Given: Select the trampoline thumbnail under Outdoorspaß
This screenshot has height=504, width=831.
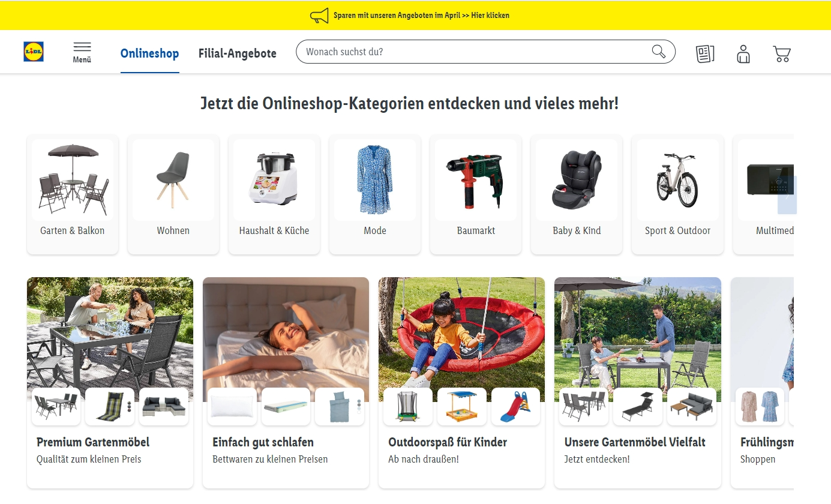Looking at the screenshot, I should (x=408, y=406).
